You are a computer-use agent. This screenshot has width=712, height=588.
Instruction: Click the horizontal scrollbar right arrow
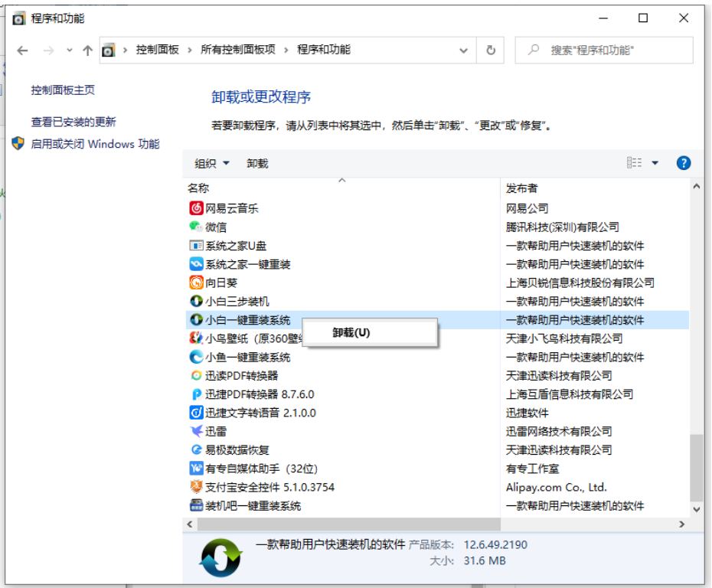click(681, 524)
